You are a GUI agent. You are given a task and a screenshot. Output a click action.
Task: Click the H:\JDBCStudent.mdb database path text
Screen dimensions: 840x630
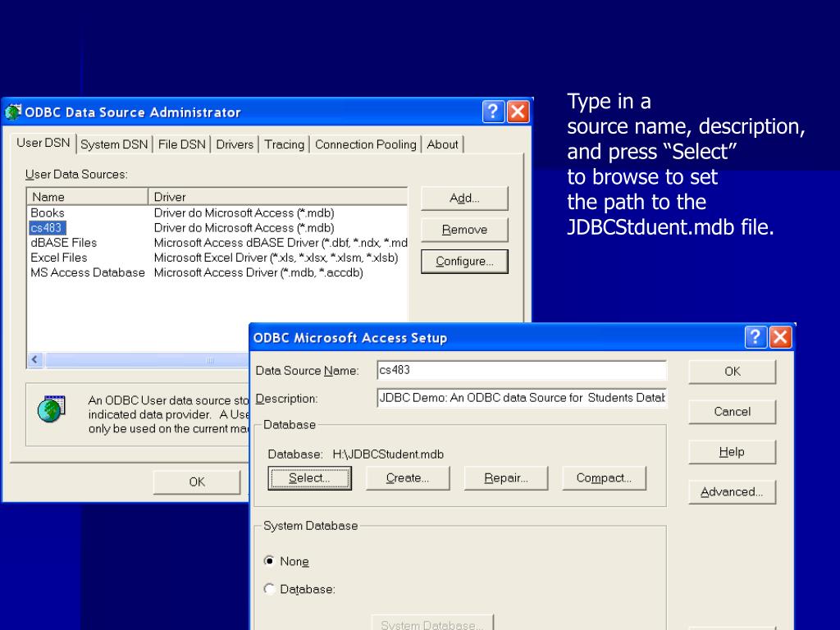coord(388,454)
